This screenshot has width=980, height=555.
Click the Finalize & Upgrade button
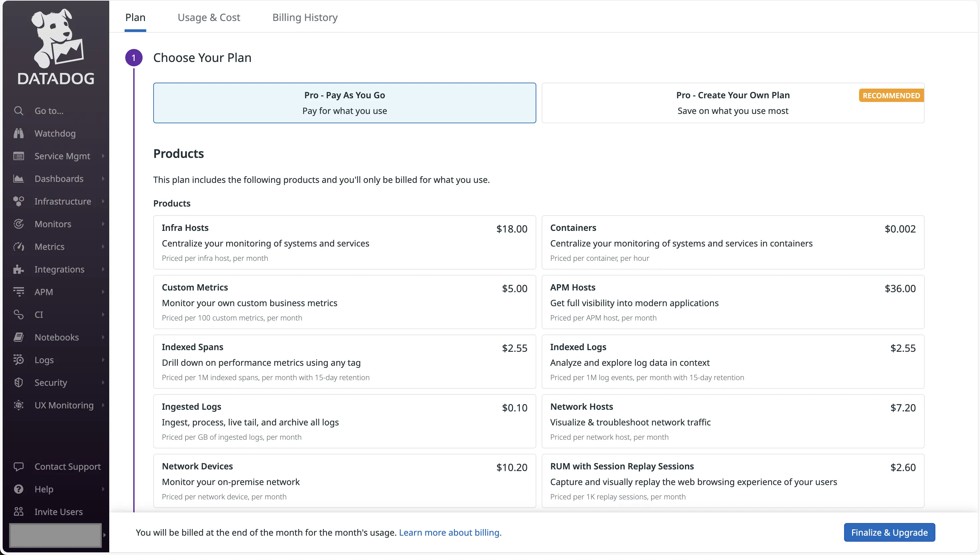tap(889, 532)
